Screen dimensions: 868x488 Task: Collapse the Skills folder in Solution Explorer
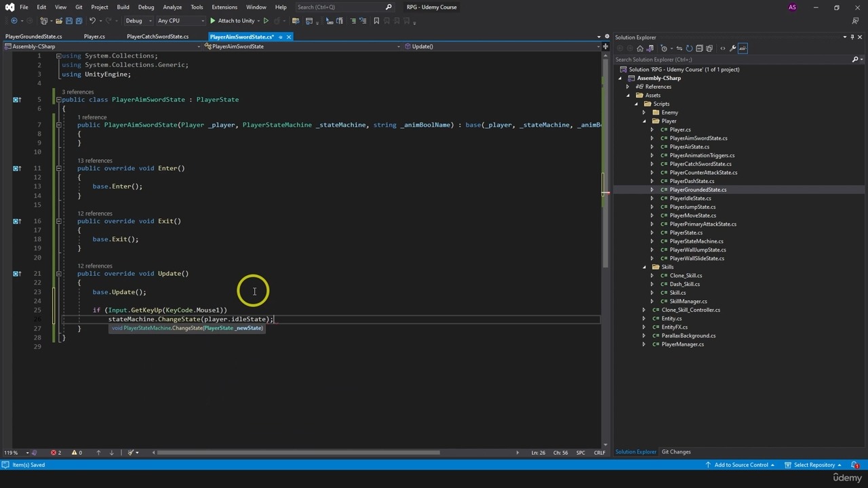click(x=644, y=267)
